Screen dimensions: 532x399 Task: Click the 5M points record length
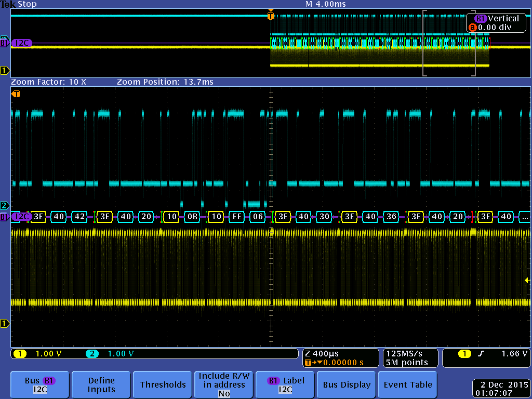tap(407, 362)
